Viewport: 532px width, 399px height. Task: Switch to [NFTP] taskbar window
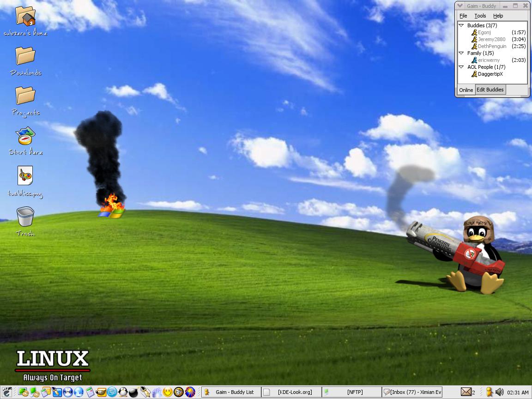point(351,392)
